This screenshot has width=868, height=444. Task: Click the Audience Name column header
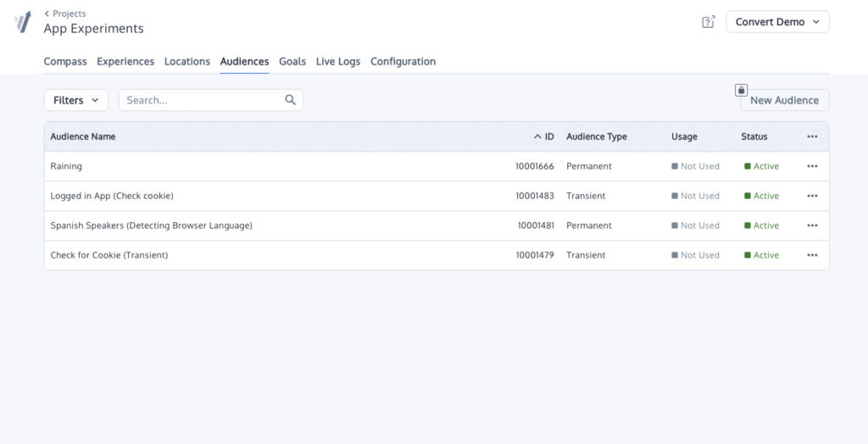[83, 136]
